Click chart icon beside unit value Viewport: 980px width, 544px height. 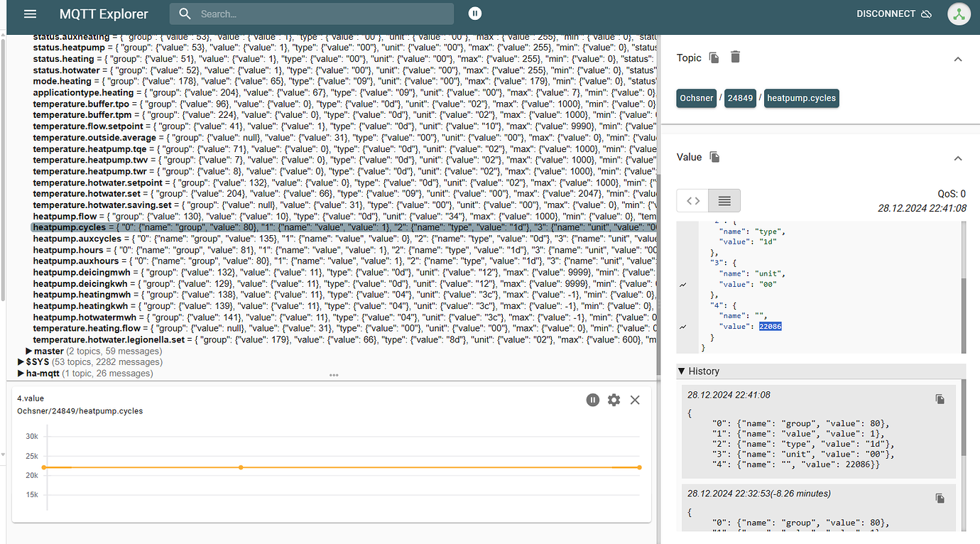683,284
